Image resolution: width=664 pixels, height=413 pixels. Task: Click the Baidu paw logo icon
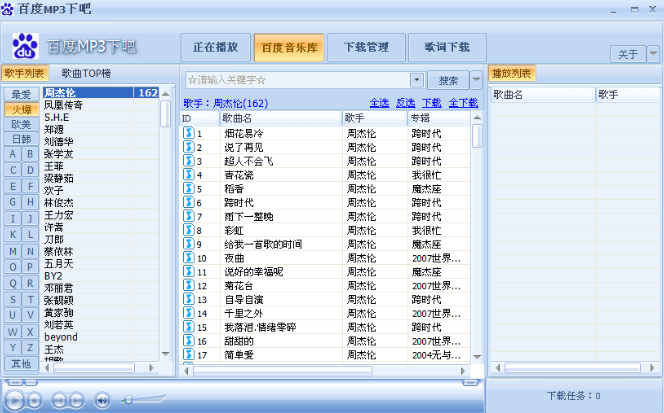[x=24, y=47]
